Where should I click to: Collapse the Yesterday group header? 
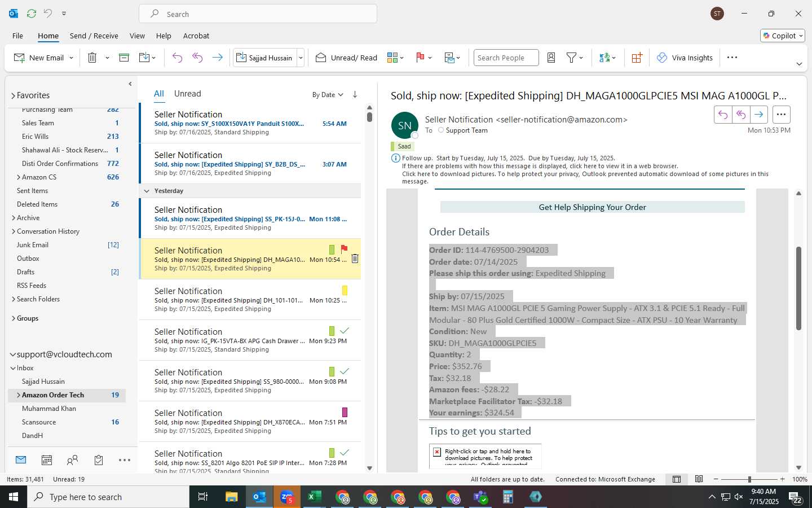[147, 191]
